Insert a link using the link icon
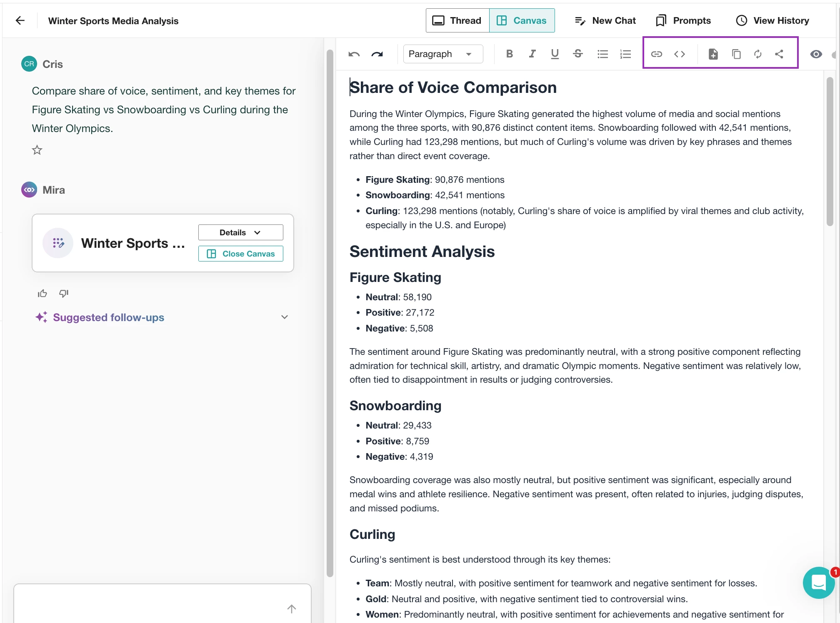This screenshot has width=840, height=623. point(656,54)
